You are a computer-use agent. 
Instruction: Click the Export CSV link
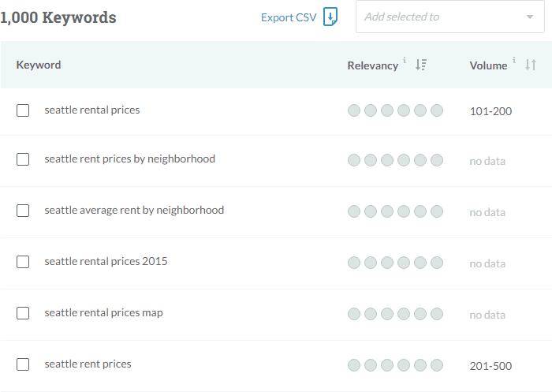[x=289, y=17]
